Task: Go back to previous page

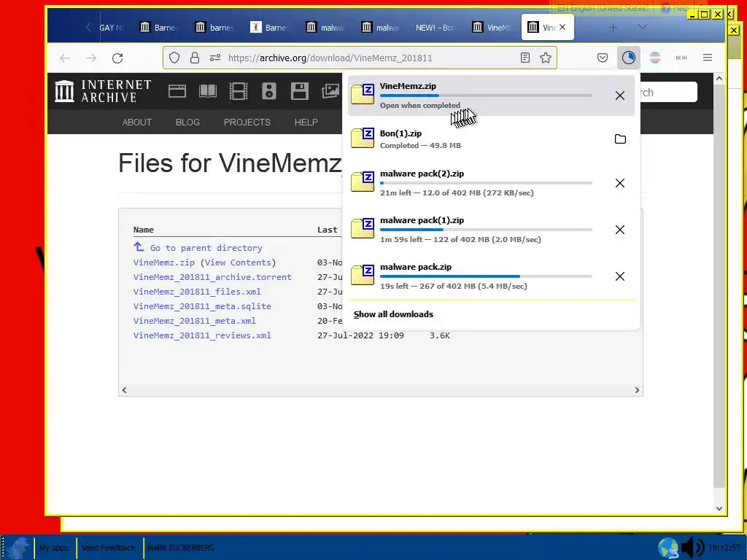Action: click(x=65, y=58)
